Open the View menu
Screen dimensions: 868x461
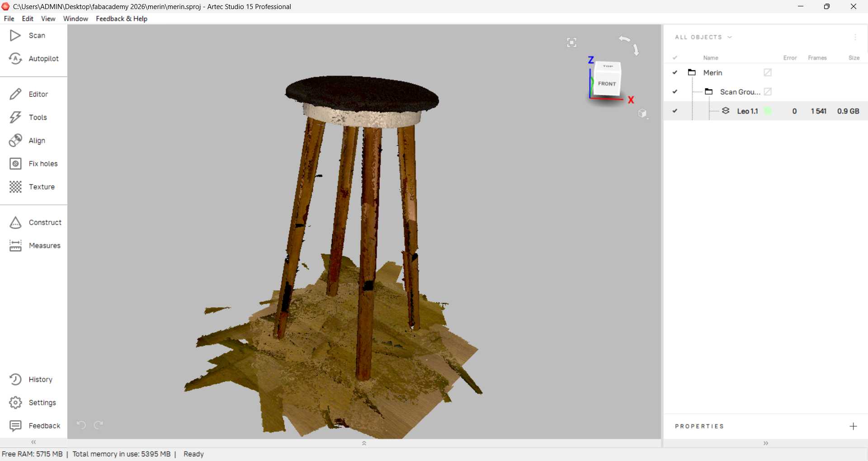pos(48,19)
